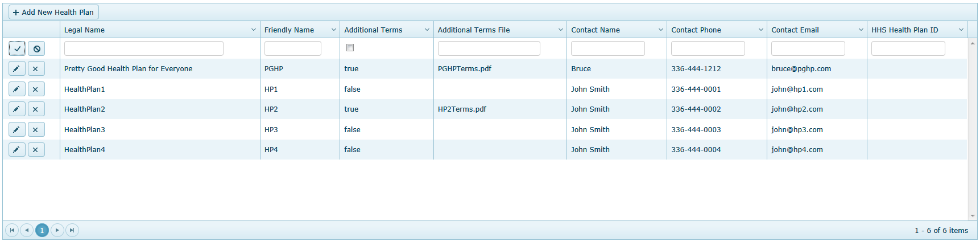Image resolution: width=980 pixels, height=241 pixels.
Task: Delete the HealthPlan1 row
Action: [36, 89]
